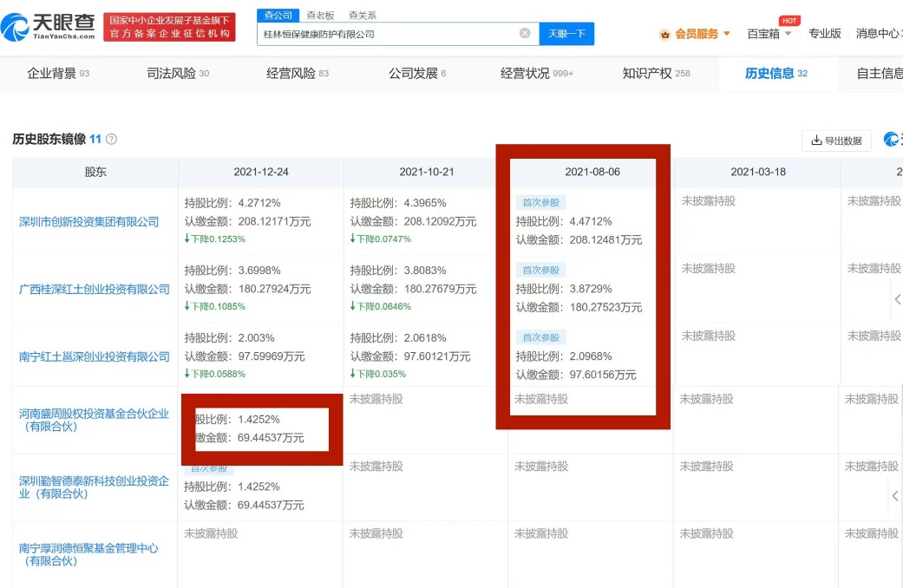Open 深圳市创新投资集团有限公司 shareholder link

point(89,222)
